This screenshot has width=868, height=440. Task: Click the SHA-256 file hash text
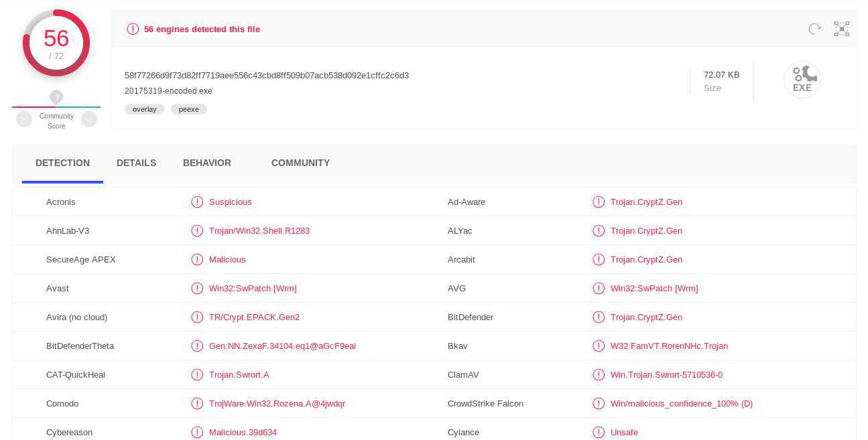point(267,75)
